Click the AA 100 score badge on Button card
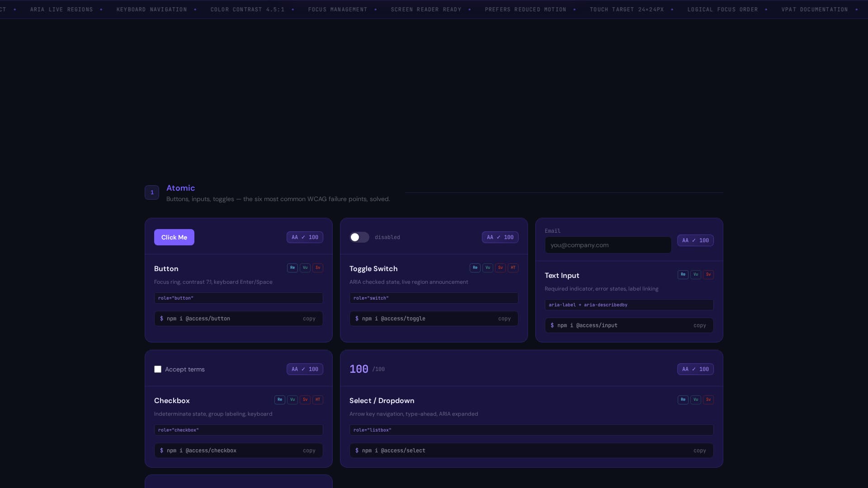This screenshot has height=488, width=868. [305, 237]
